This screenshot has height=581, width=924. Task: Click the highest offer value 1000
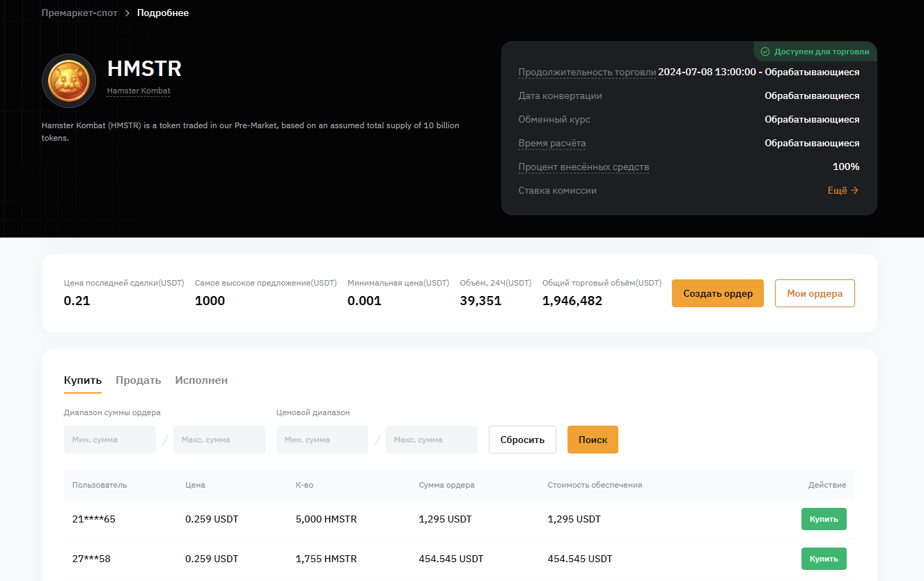[210, 301]
